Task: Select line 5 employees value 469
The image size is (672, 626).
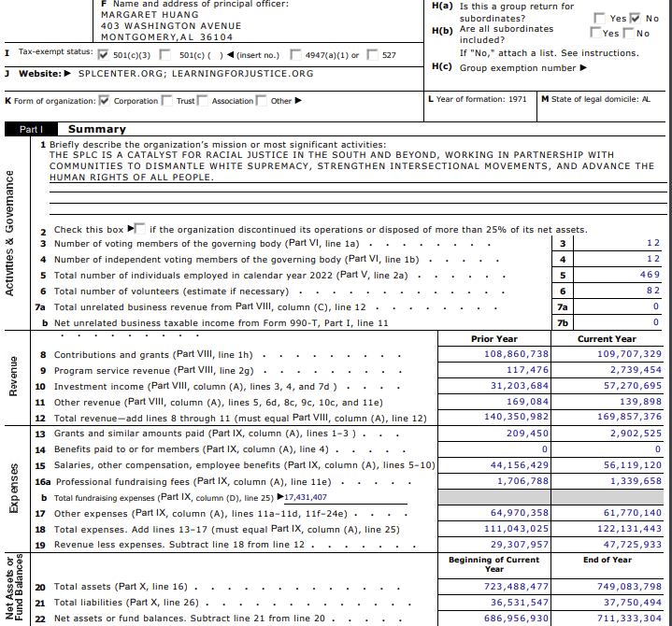Action: click(x=651, y=275)
